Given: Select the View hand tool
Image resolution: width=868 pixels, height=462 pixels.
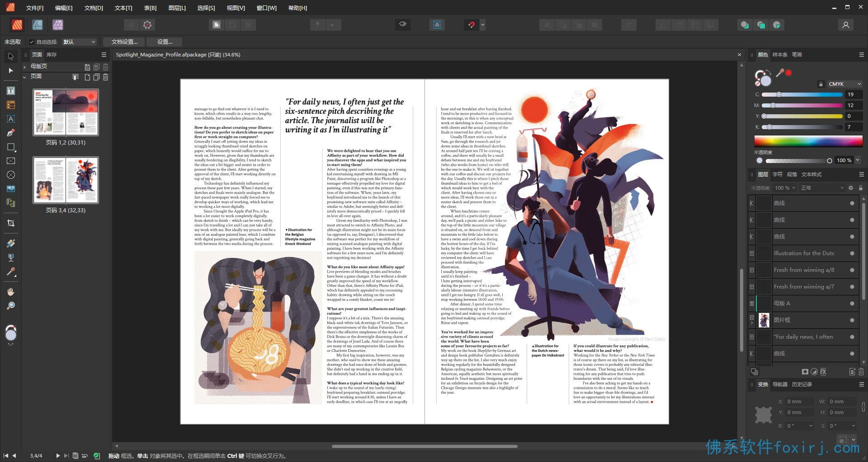Looking at the screenshot, I should (11, 292).
